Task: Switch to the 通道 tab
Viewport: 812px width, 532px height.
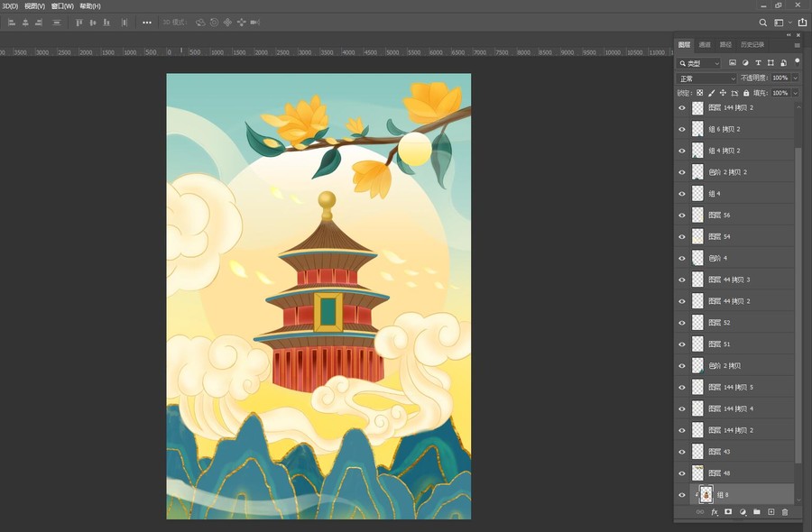Action: (x=705, y=45)
